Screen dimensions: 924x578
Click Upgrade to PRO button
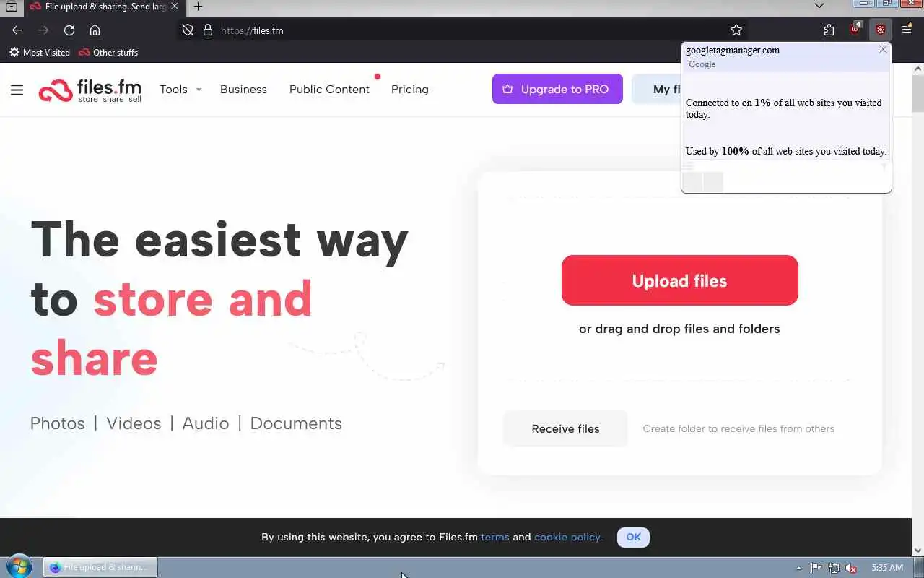click(x=557, y=89)
